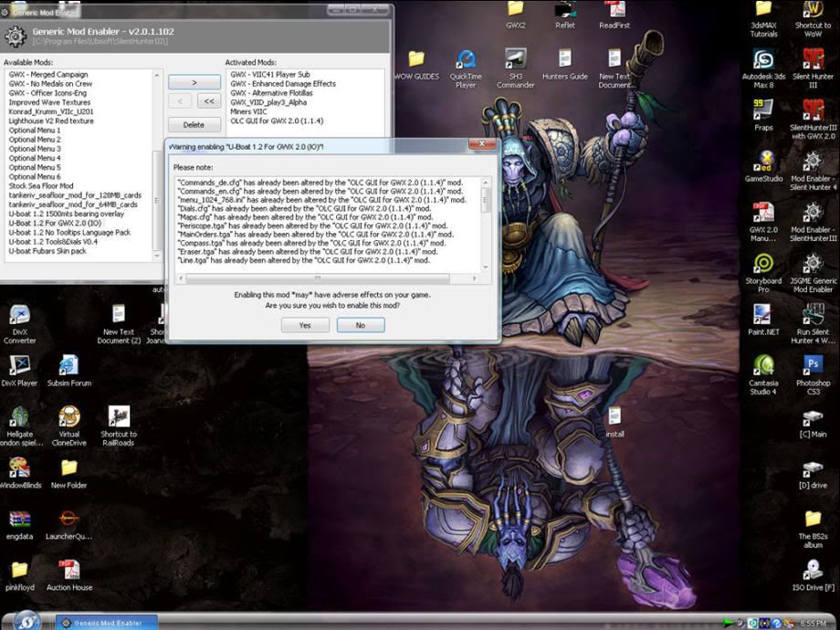Open the Hunters Guide document
The height and width of the screenshot is (630, 840).
pyautogui.click(x=564, y=66)
